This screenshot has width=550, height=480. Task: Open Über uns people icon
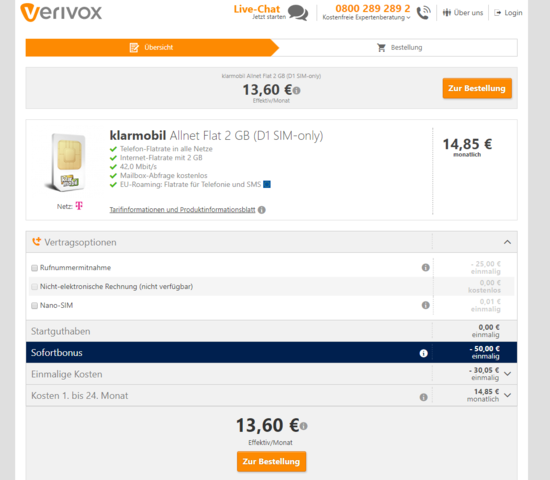pyautogui.click(x=447, y=13)
